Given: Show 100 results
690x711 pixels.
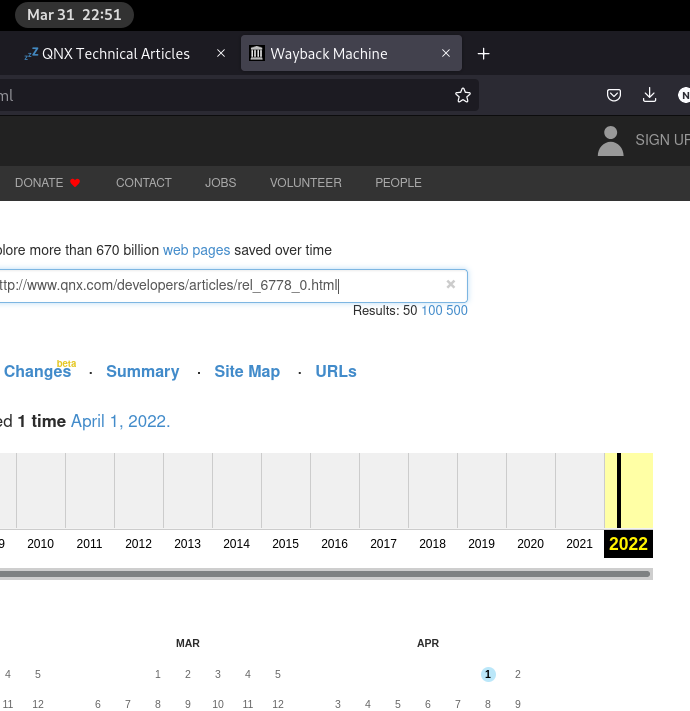Looking at the screenshot, I should click(x=432, y=311).
